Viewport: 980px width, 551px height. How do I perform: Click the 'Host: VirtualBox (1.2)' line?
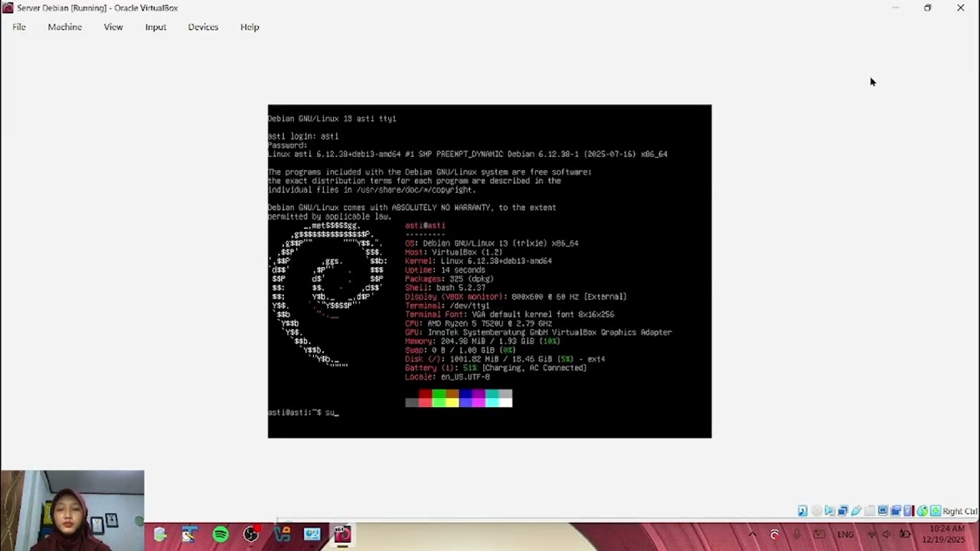point(453,252)
